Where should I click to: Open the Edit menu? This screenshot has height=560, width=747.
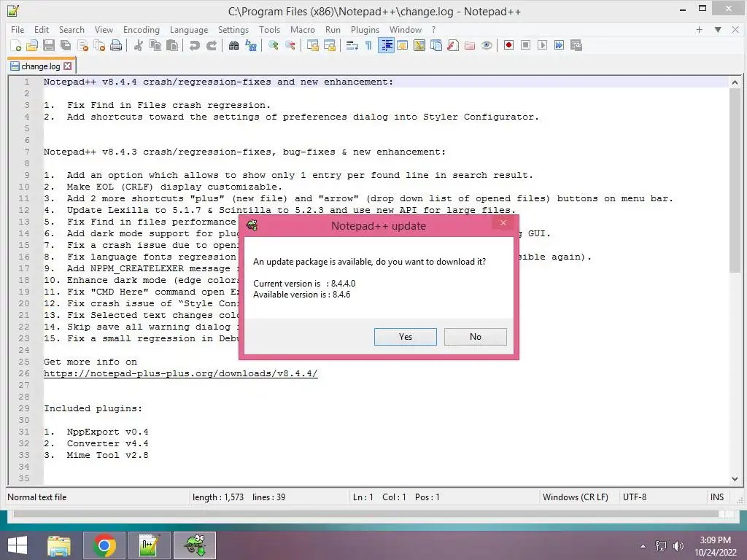point(42,29)
